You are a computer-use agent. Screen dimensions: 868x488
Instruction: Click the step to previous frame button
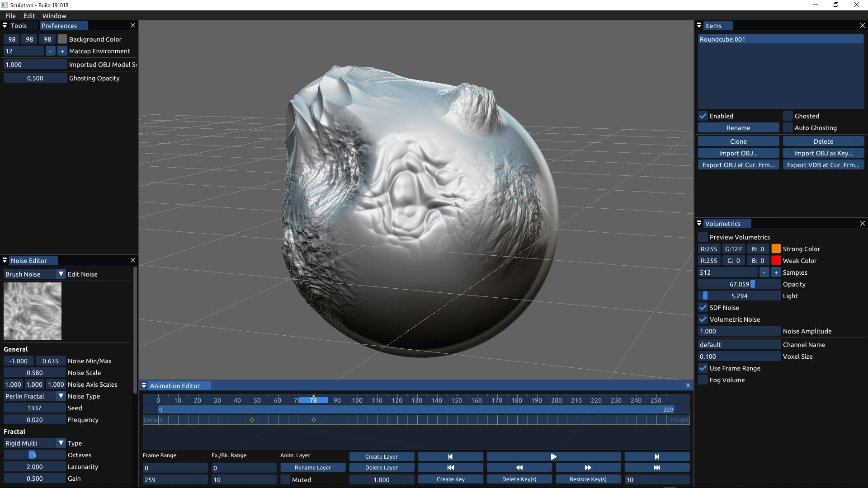pyautogui.click(x=450, y=457)
